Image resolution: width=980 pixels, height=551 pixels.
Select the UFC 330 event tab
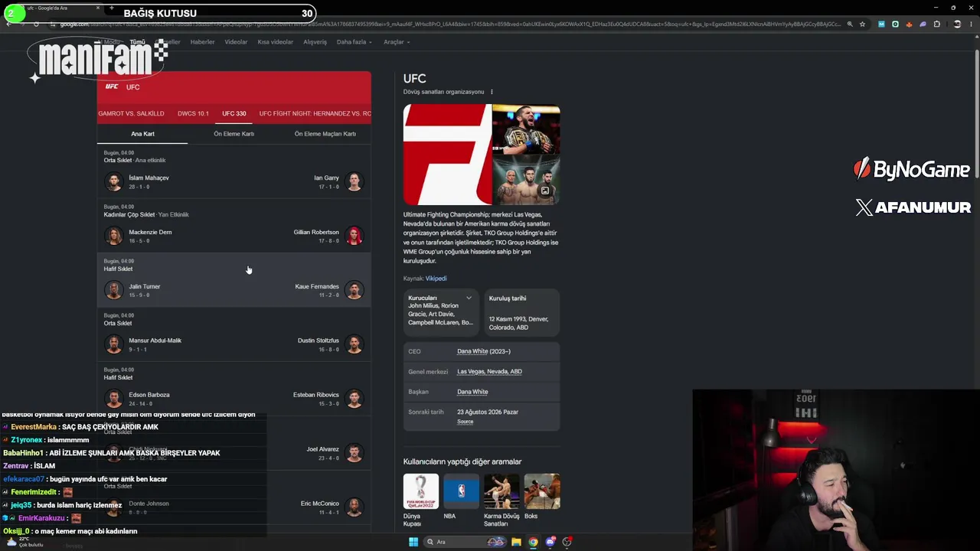(234, 113)
